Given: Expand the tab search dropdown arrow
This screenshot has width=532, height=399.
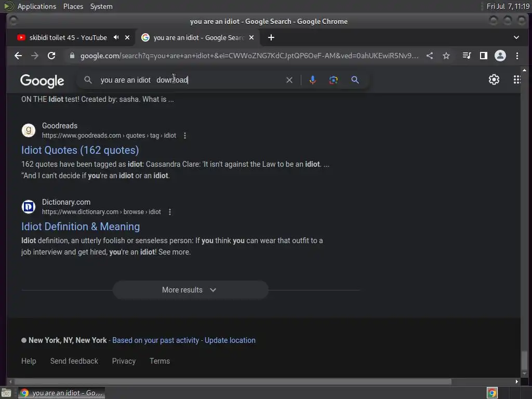Looking at the screenshot, I should pyautogui.click(x=516, y=37).
